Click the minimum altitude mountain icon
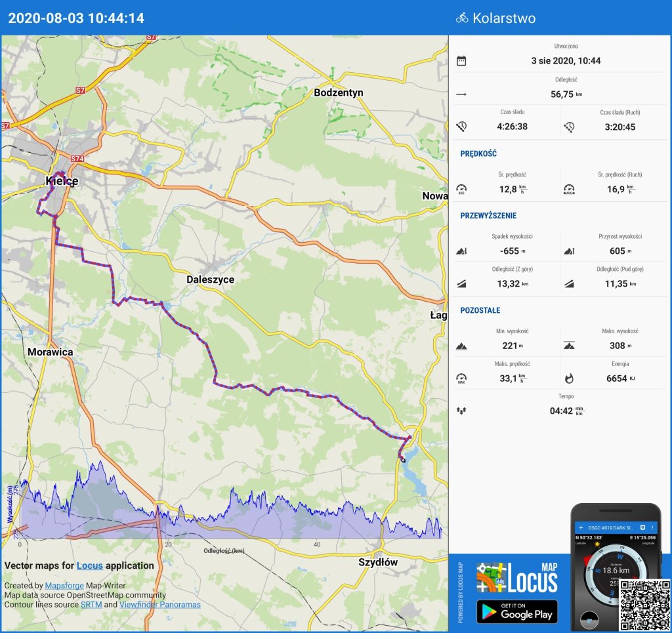Screen dimensions: 672x633 [x=461, y=346]
